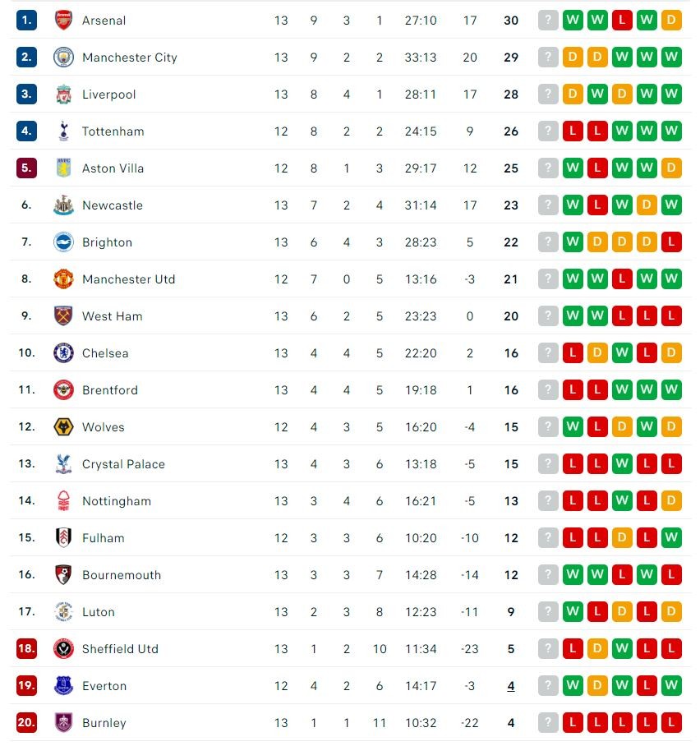
Task: Click the Manchester City club crest
Action: click(x=63, y=58)
